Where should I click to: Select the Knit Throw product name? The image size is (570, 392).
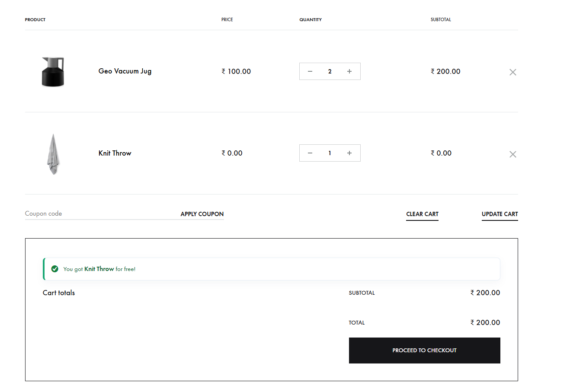tap(115, 153)
